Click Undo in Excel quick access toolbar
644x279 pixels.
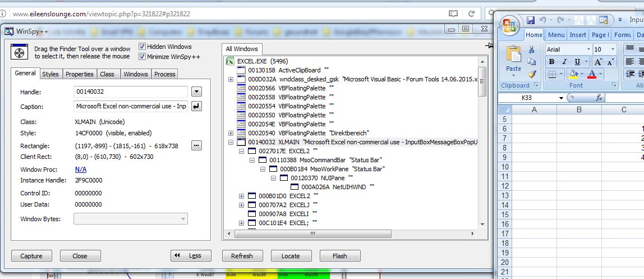pyautogui.click(x=542, y=20)
